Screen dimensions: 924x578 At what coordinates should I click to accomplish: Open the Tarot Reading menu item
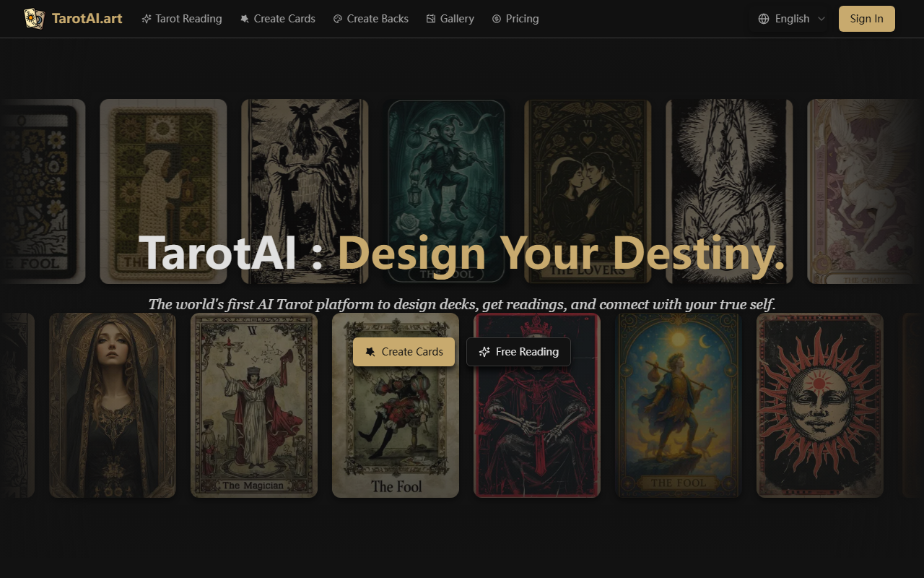(x=182, y=19)
